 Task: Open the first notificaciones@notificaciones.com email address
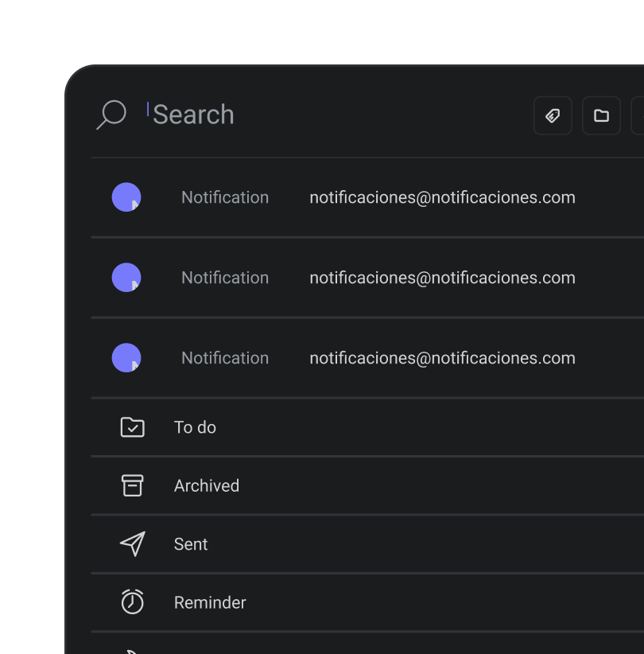442,197
